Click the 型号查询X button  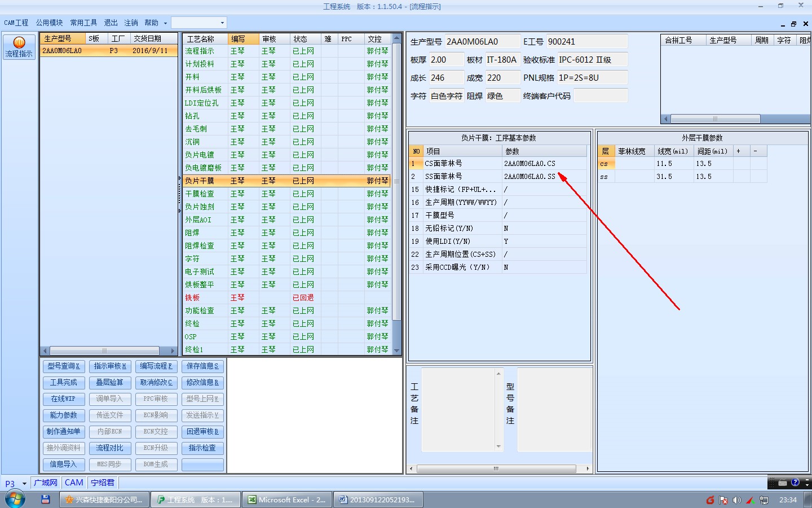[64, 366]
